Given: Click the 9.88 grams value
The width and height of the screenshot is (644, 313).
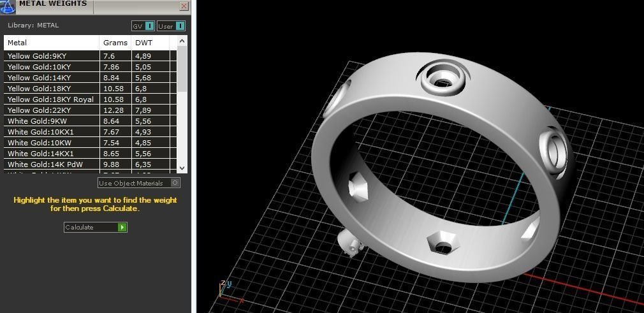Looking at the screenshot, I should [x=112, y=164].
